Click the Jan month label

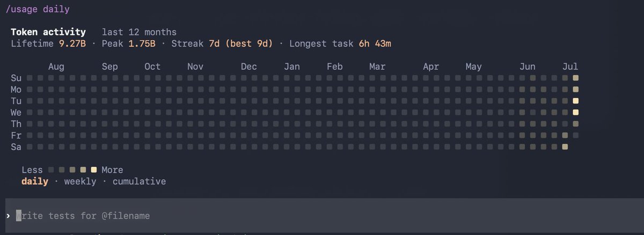[292, 67]
